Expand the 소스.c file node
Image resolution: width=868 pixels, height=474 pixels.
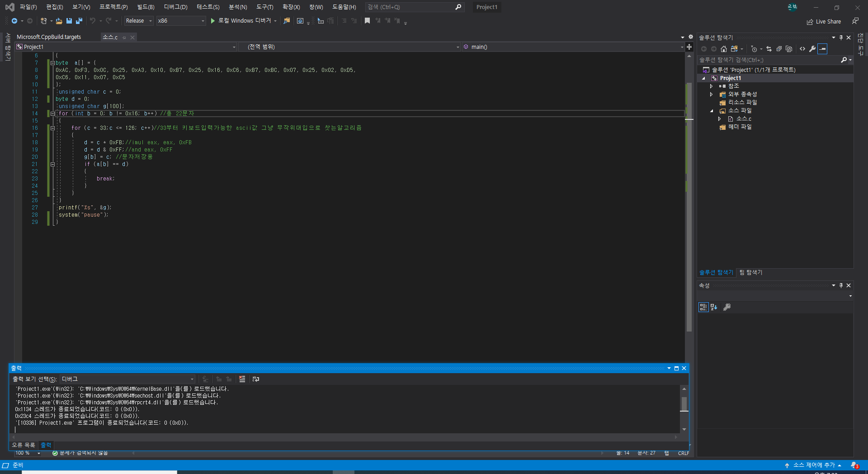pyautogui.click(x=720, y=119)
